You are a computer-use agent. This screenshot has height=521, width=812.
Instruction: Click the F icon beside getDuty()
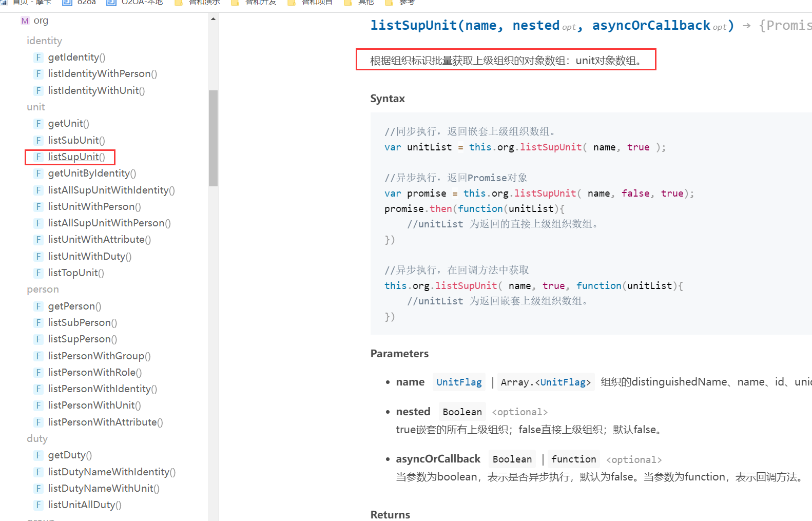(x=38, y=455)
